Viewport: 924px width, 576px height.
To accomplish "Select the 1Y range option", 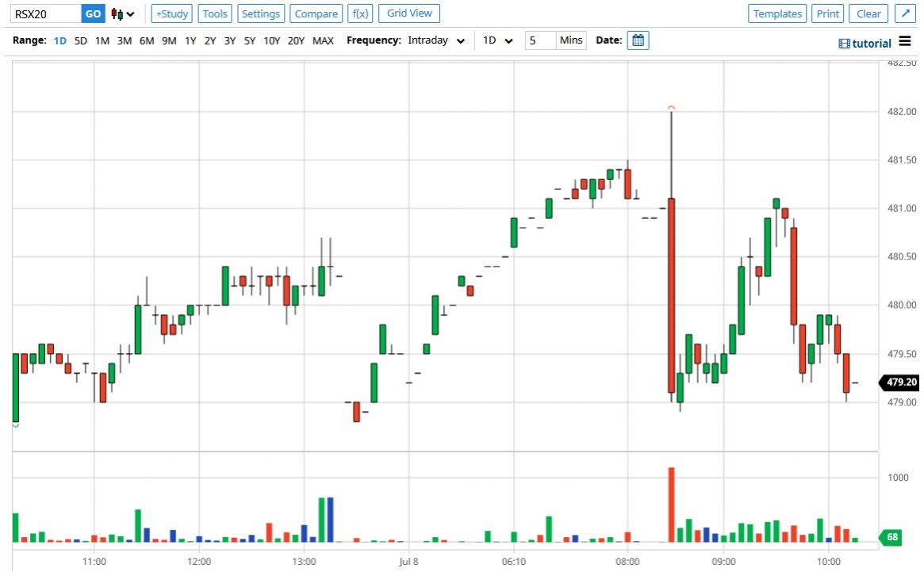I will pyautogui.click(x=190, y=40).
